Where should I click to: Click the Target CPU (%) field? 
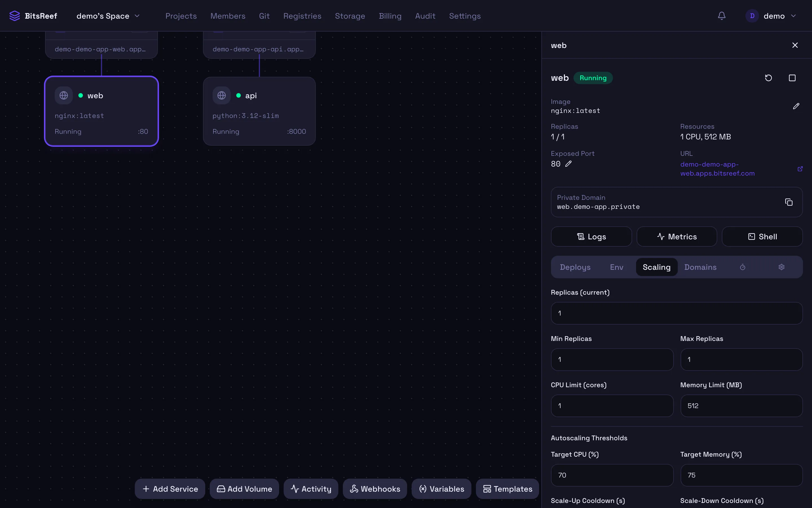[x=612, y=475]
